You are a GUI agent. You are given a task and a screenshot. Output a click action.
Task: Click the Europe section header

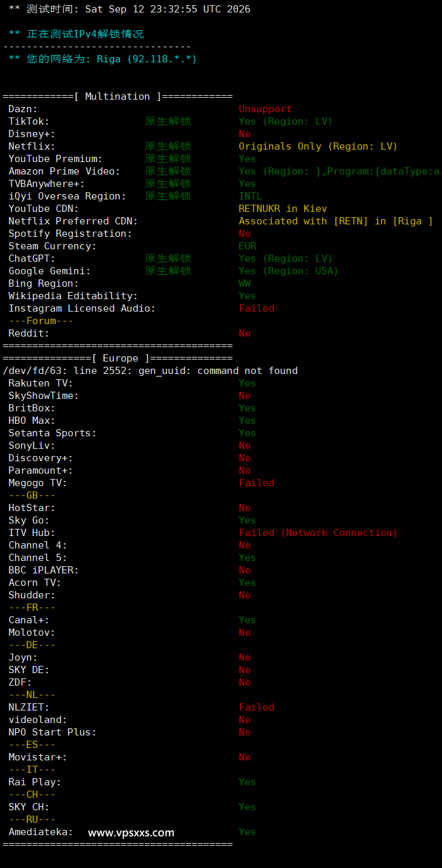pos(117,358)
